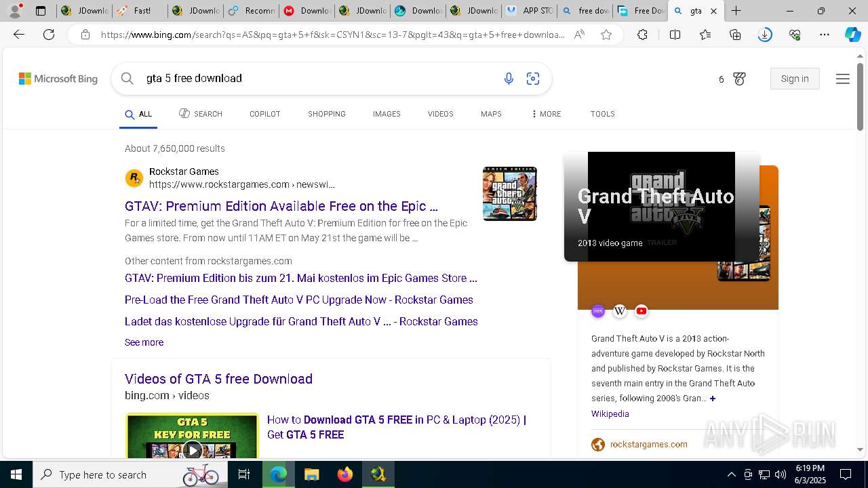Open a new browser tab
Screen dimensions: 868x488
coord(736,11)
